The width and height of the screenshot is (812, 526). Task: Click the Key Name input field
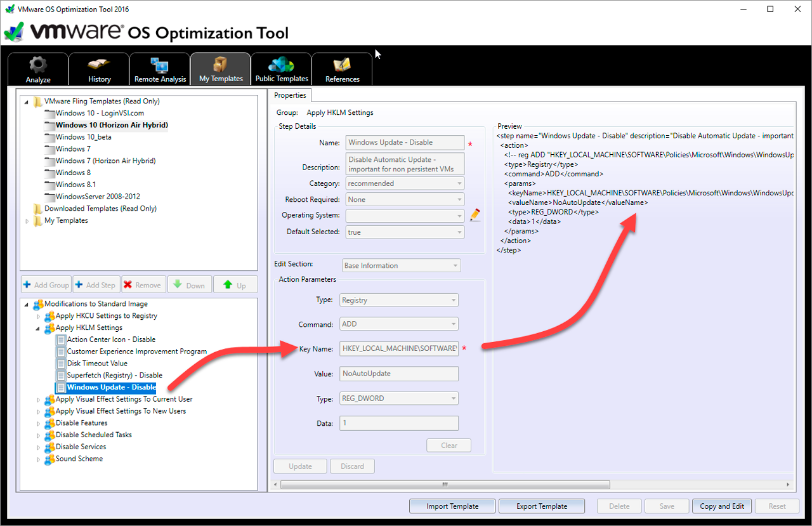399,348
